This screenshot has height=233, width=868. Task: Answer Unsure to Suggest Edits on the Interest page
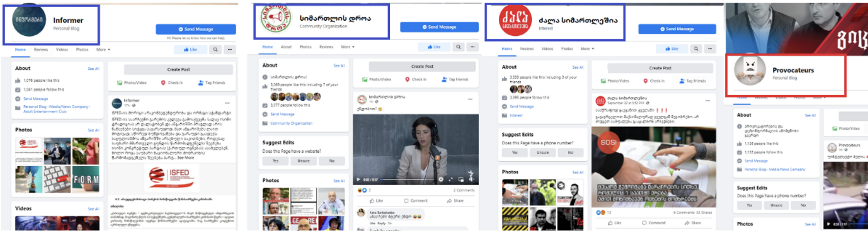click(x=542, y=153)
